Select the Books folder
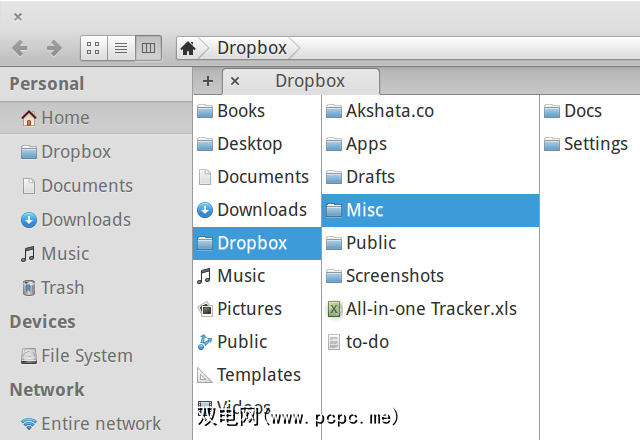This screenshot has width=640, height=440. click(257, 111)
